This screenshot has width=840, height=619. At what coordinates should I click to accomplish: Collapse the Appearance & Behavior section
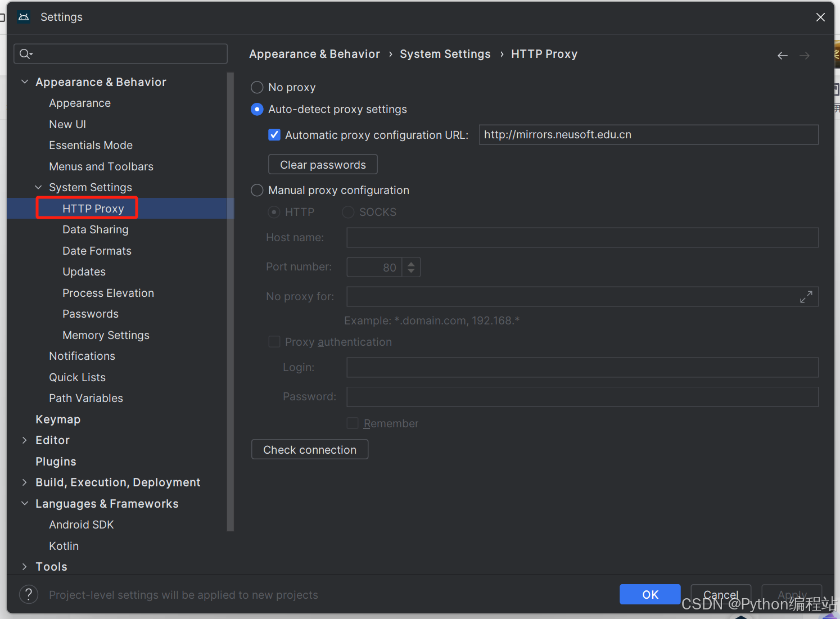[x=24, y=82]
